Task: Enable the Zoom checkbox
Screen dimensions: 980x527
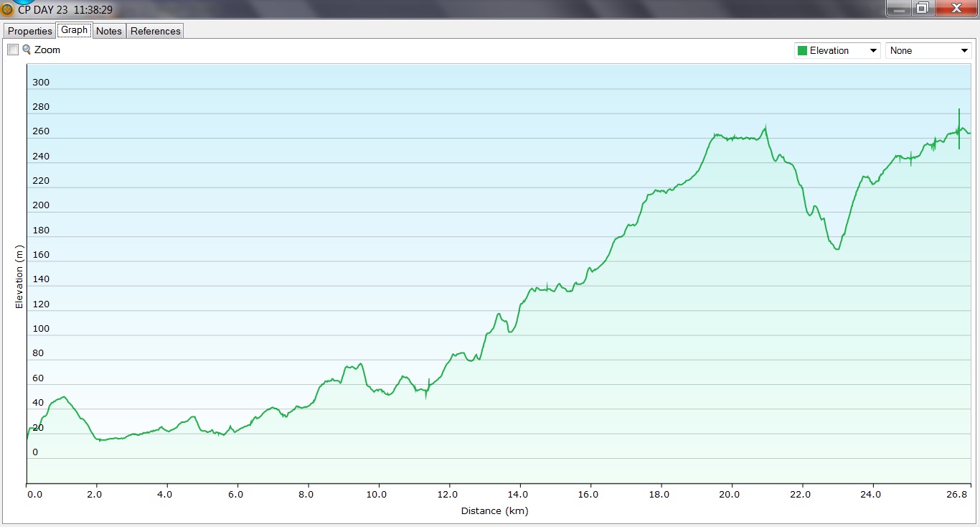Action: [x=13, y=50]
